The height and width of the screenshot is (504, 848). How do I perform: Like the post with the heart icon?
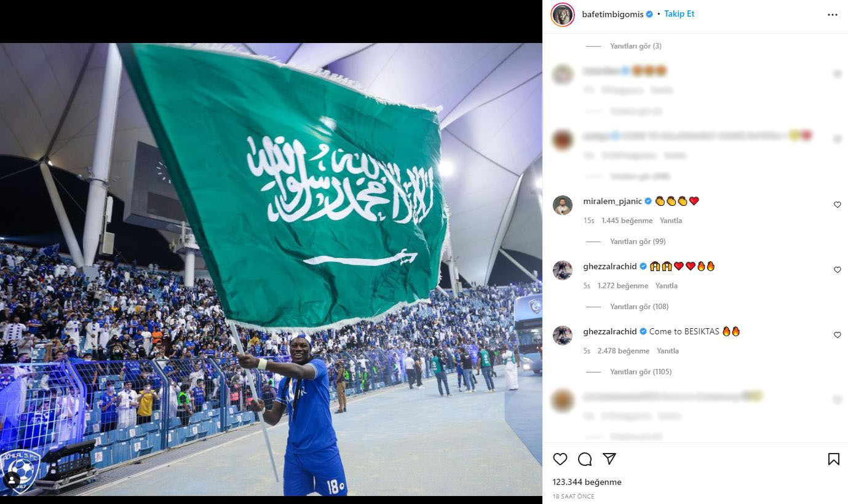tap(560, 459)
